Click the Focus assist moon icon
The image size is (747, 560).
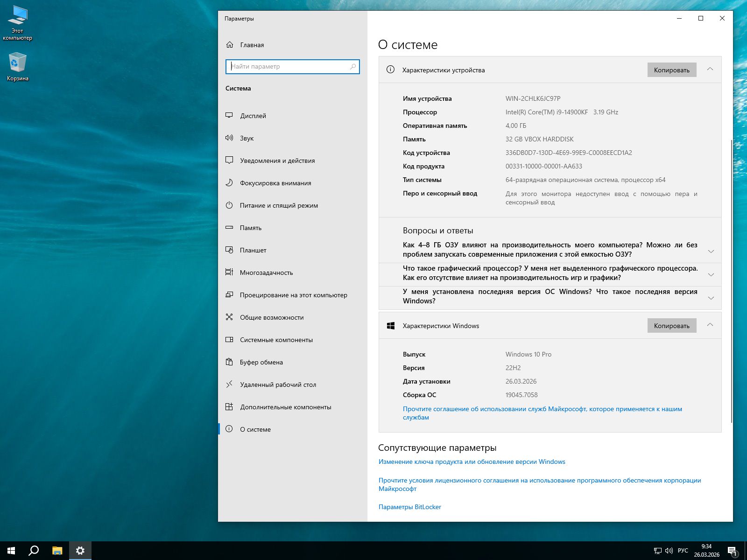pos(229,182)
